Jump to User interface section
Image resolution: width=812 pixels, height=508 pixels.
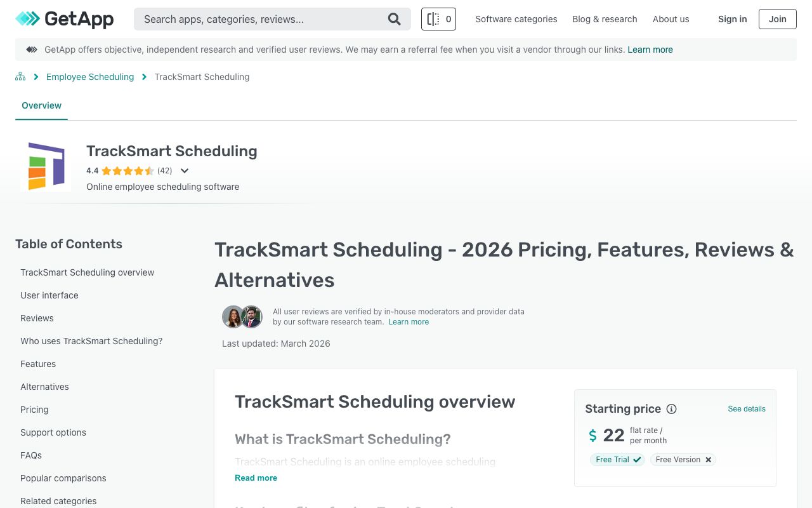tap(49, 295)
